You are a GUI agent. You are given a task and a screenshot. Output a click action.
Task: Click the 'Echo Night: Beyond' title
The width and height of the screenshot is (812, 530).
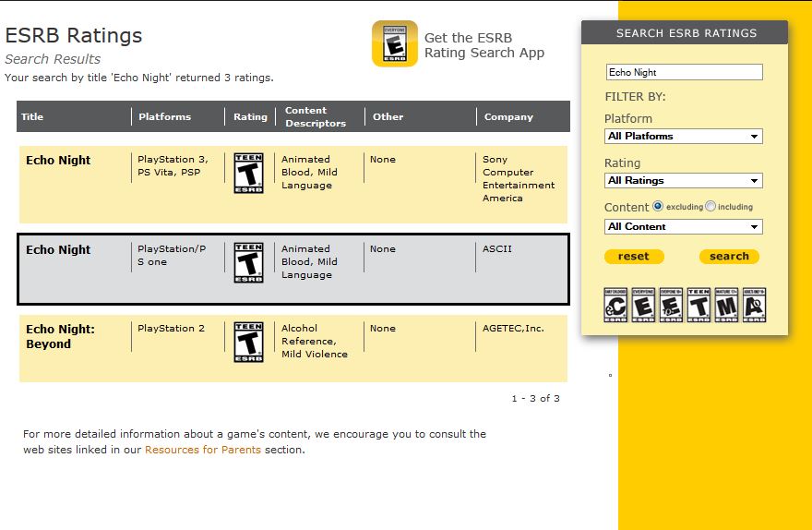(x=60, y=336)
